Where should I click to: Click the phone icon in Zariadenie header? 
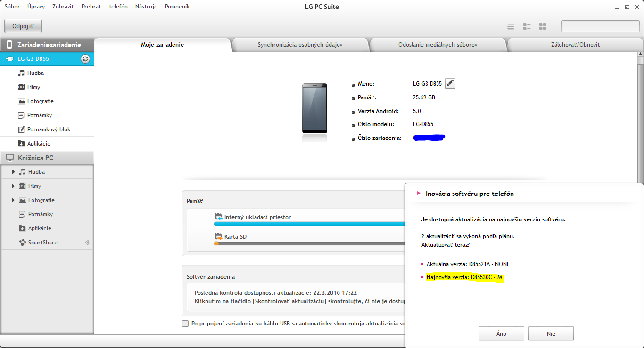click(x=9, y=45)
